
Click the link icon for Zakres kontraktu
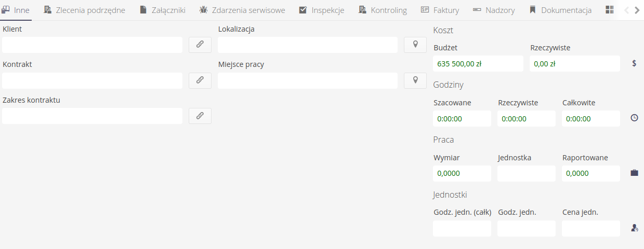click(200, 116)
